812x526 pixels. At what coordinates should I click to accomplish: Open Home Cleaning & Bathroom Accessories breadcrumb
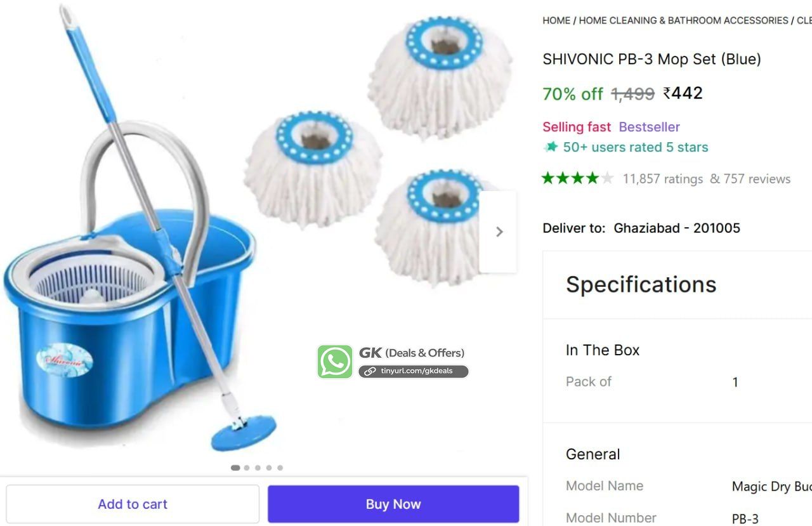(683, 20)
